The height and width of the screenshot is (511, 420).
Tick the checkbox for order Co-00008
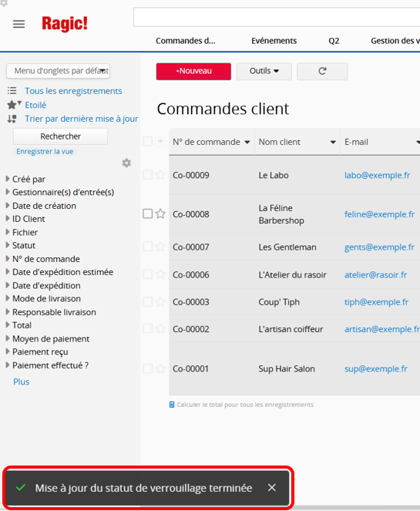tap(148, 213)
